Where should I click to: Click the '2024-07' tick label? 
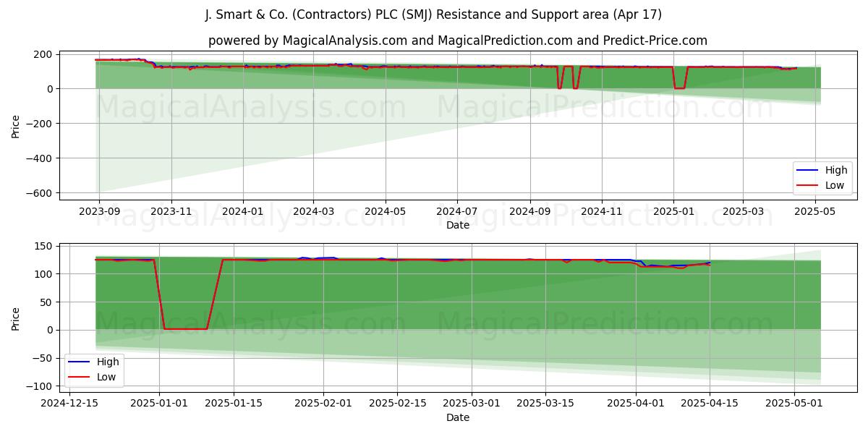point(457,210)
